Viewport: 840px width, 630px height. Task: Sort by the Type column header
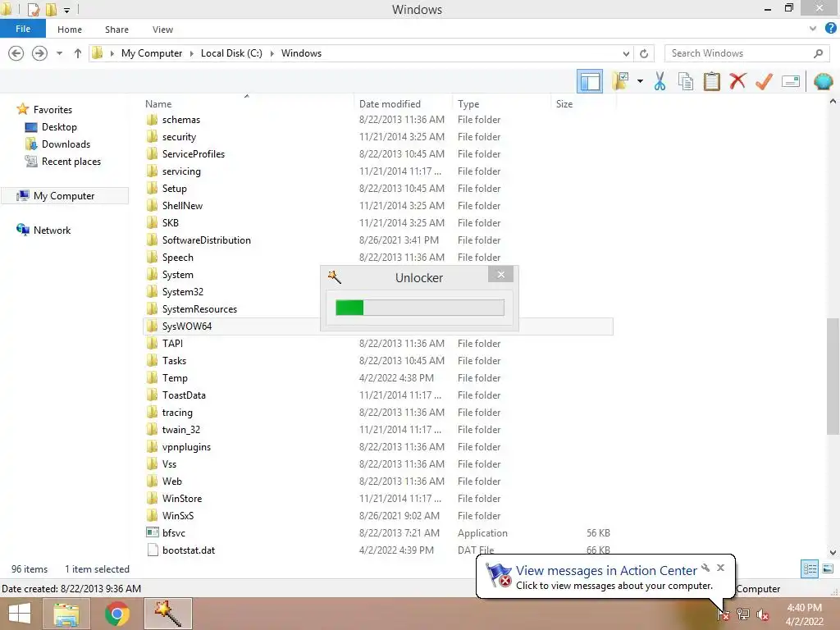[468, 104]
